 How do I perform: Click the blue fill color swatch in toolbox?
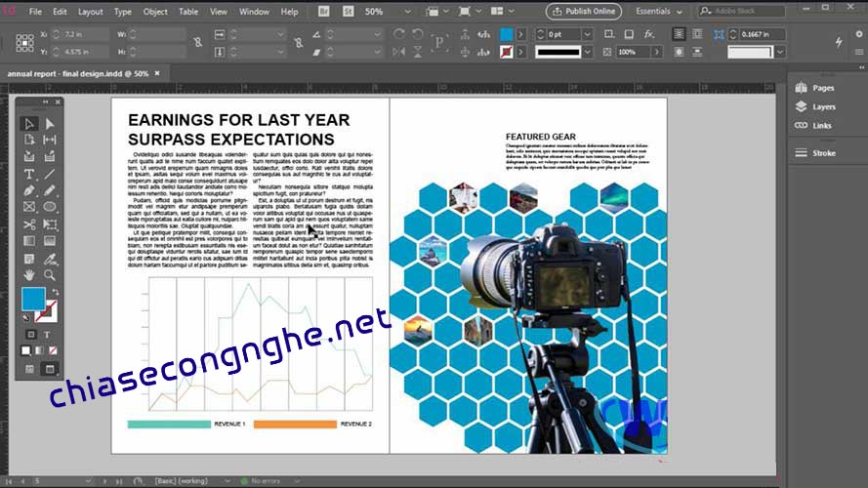coord(32,299)
